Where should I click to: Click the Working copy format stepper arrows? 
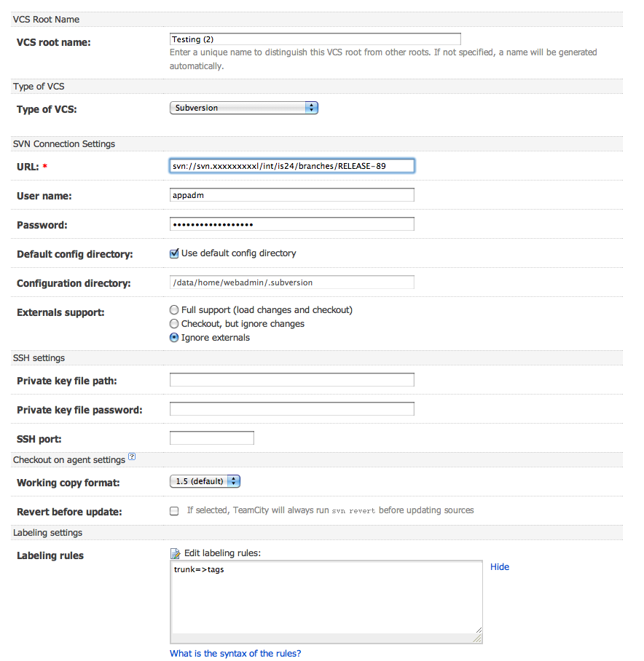click(x=234, y=481)
